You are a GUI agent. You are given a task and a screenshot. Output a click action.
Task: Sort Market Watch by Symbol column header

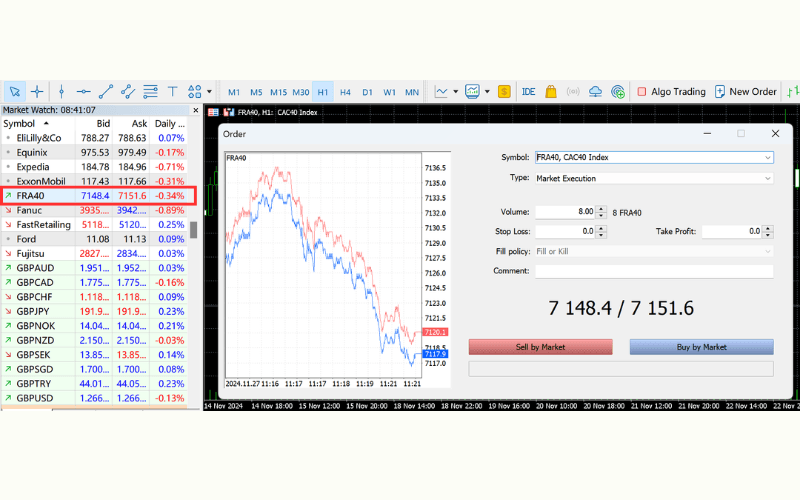click(x=20, y=124)
